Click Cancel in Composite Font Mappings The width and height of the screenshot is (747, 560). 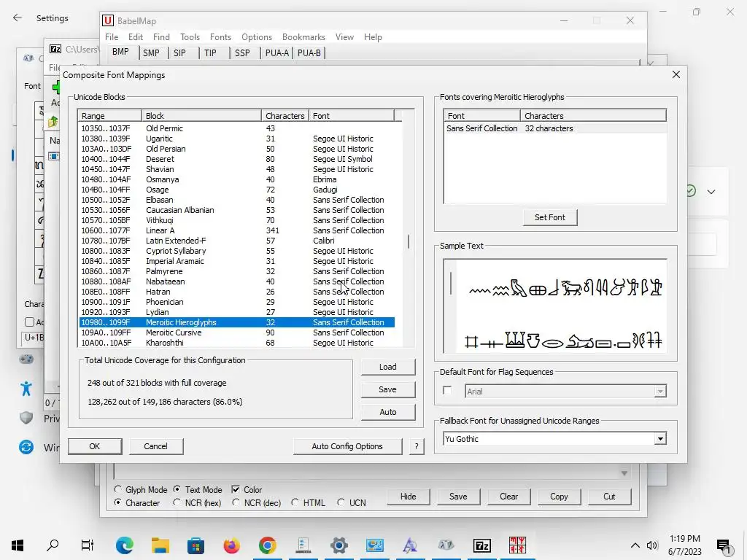[x=156, y=446]
